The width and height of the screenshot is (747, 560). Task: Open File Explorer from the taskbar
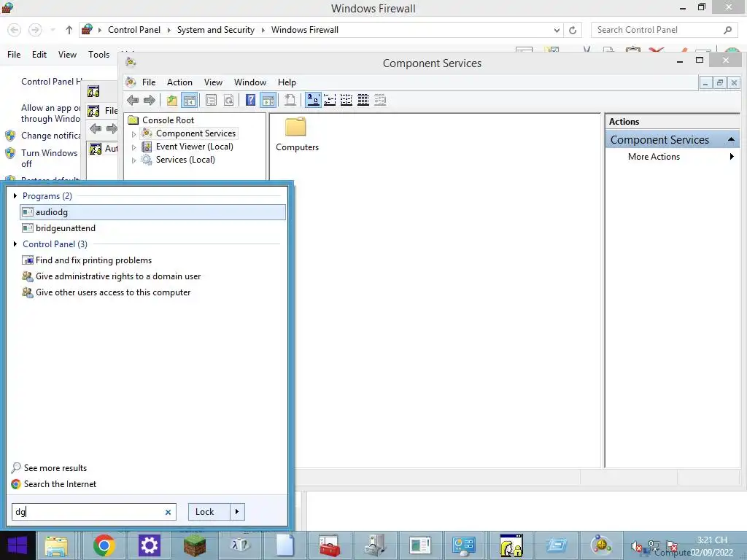tap(56, 545)
